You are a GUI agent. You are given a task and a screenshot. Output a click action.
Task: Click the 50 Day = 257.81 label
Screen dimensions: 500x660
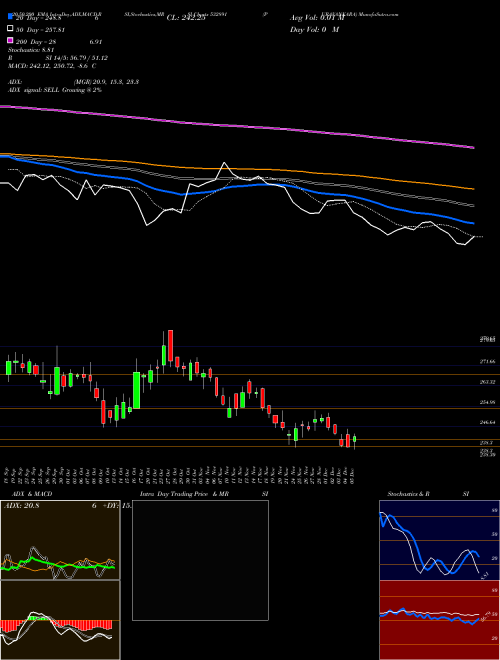pos(41,30)
